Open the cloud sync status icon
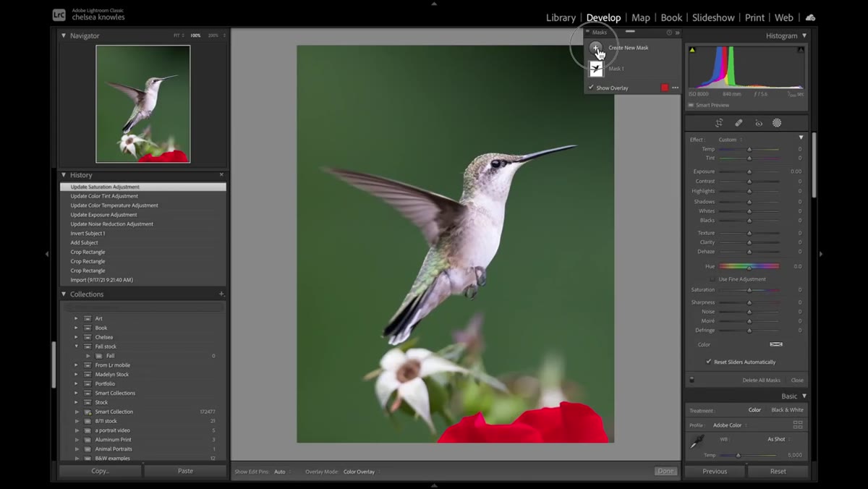868x489 pixels. [x=810, y=17]
